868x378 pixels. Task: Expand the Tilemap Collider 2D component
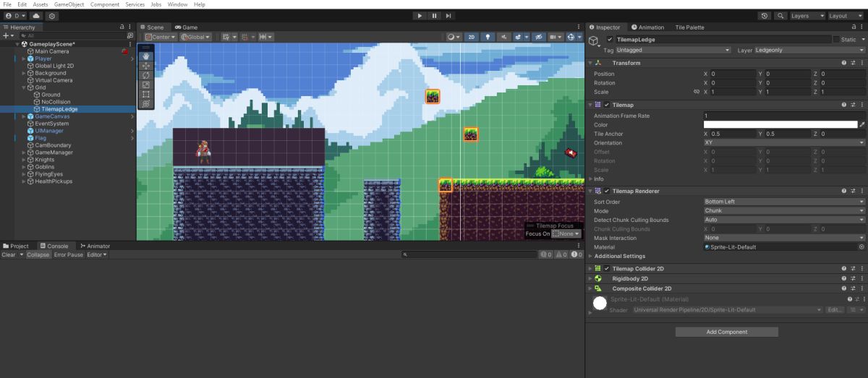(x=590, y=269)
